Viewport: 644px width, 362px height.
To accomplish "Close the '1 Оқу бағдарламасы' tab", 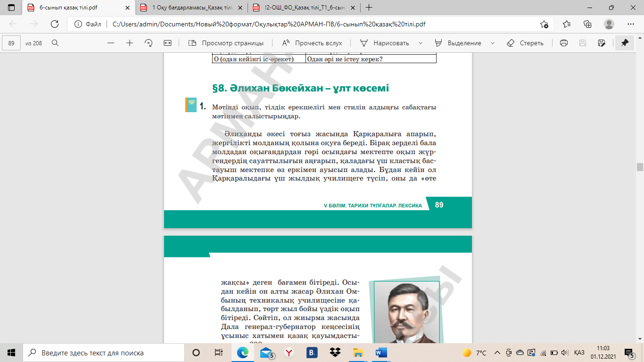I will (239, 8).
